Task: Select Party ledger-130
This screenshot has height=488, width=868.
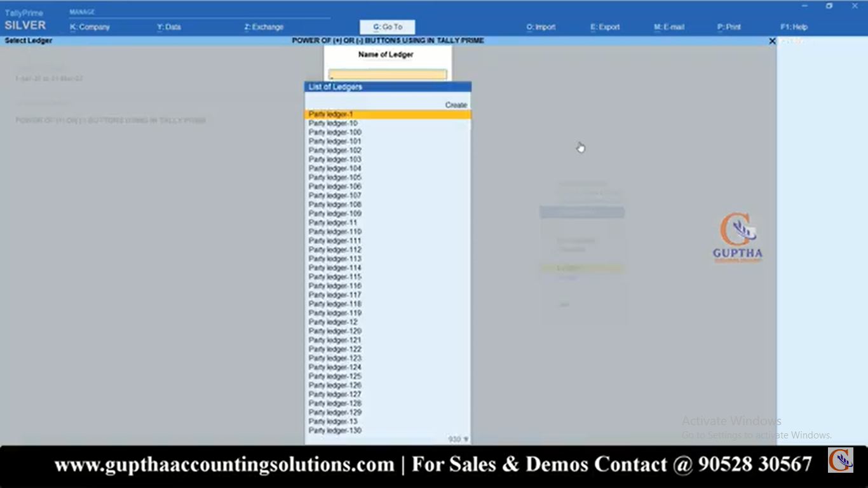Action: coord(388,430)
